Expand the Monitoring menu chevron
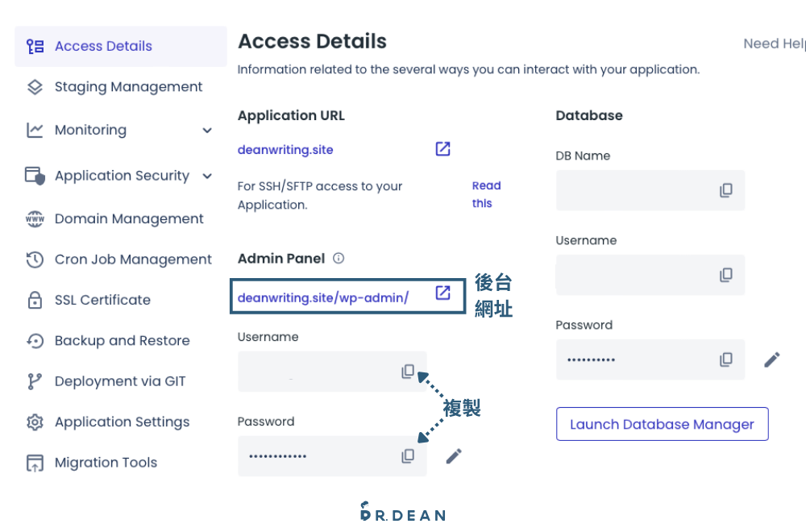The image size is (806, 532). tap(207, 130)
